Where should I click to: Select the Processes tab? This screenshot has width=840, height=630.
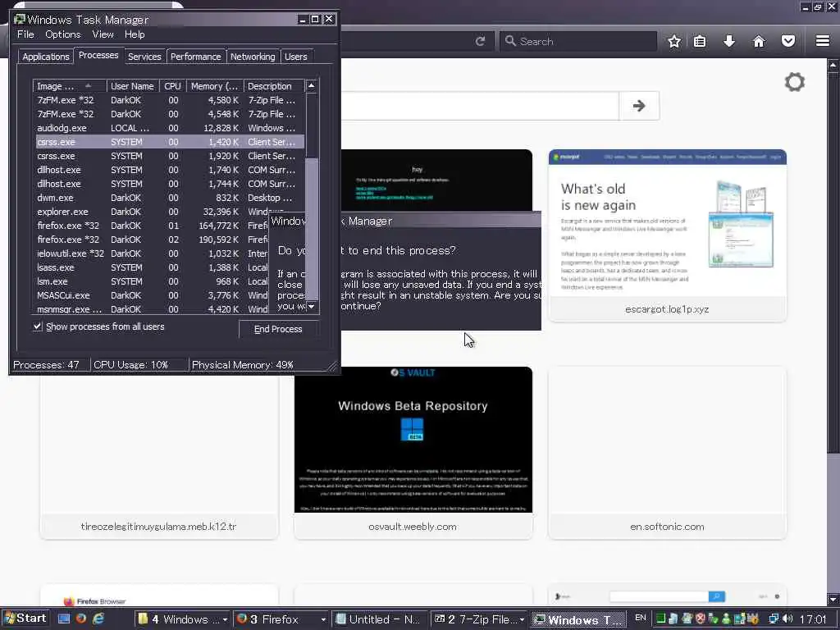pyautogui.click(x=98, y=55)
